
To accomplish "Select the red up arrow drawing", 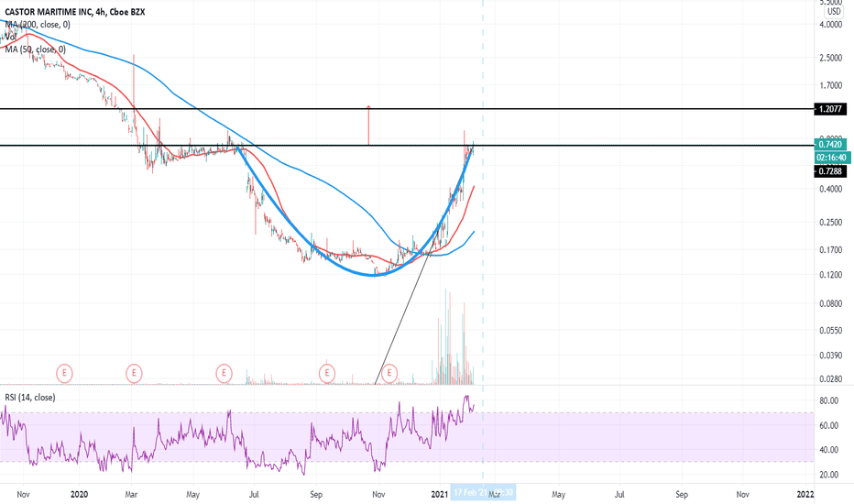I will (x=368, y=126).
